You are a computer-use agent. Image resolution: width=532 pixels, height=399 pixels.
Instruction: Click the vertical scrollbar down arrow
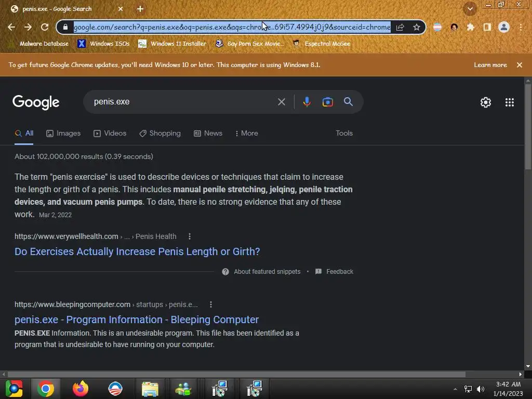pyautogui.click(x=528, y=366)
